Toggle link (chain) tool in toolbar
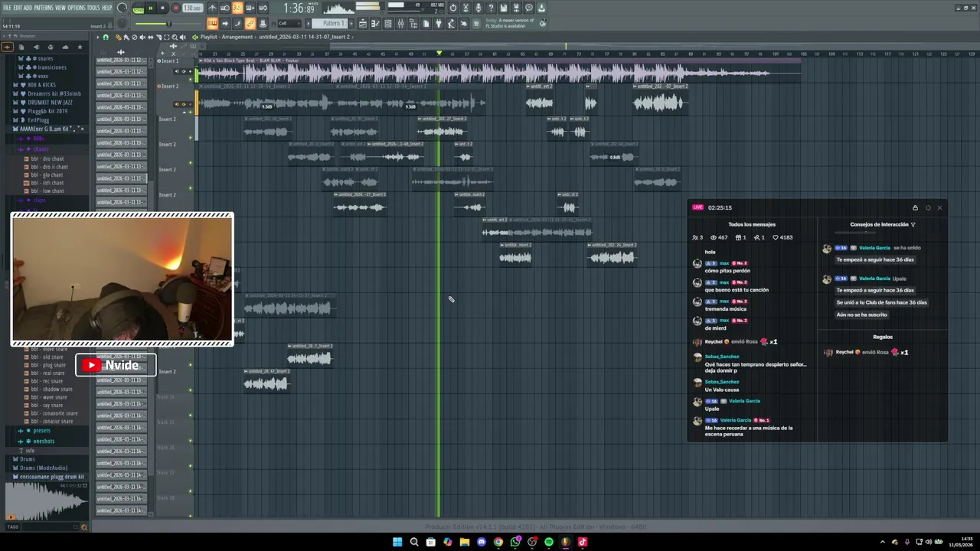The image size is (980, 551). click(x=250, y=23)
